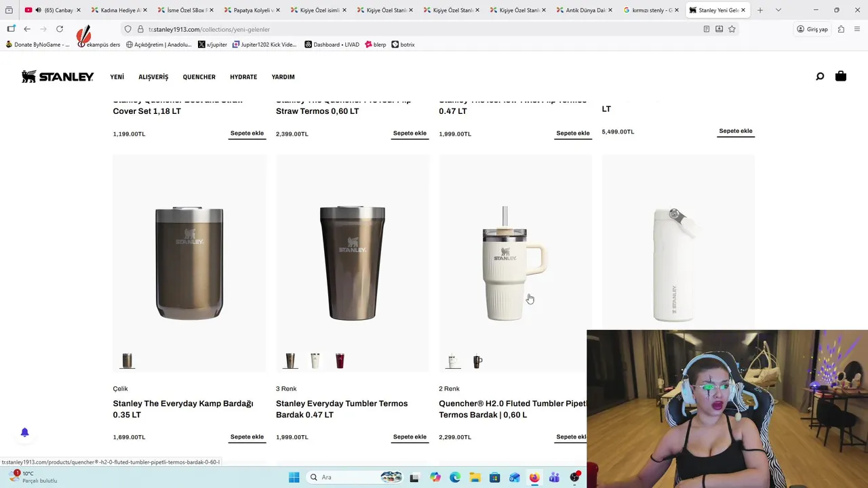Open the 'botrix' bookmark
The width and height of the screenshot is (868, 488).
[403, 45]
